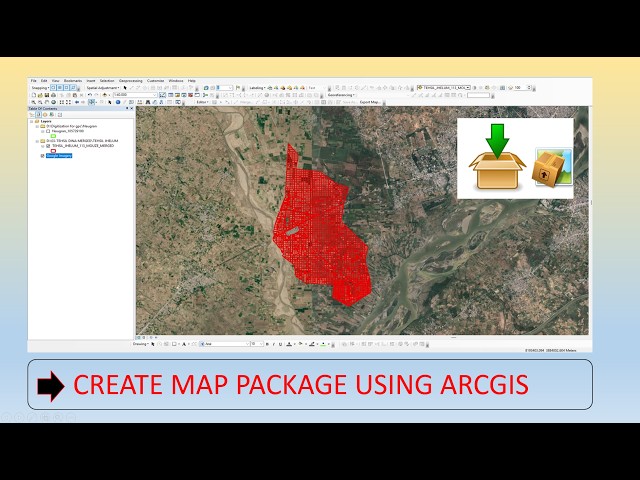Viewport: 640px width, 480px height.
Task: Click the Find binoculars icon
Action: (148, 102)
